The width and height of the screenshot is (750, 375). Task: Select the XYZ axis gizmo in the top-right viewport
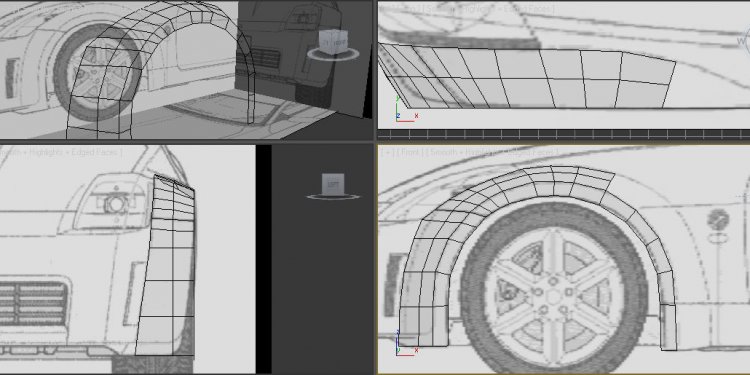(406, 109)
